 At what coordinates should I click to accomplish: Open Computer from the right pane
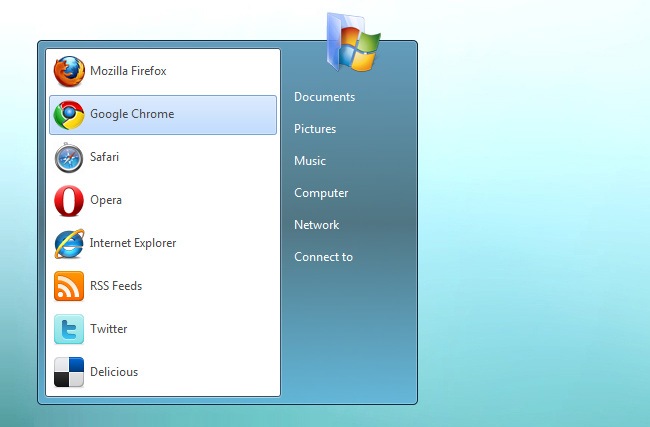coord(321,193)
